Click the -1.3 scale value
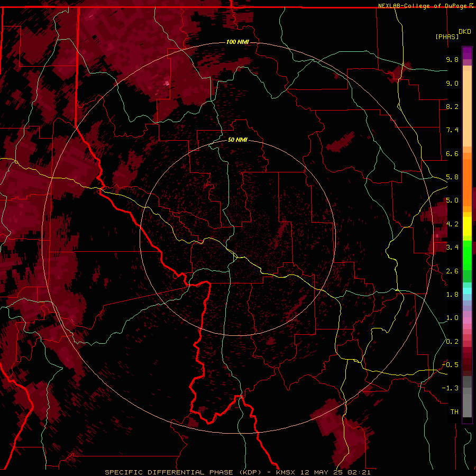 click(450, 388)
